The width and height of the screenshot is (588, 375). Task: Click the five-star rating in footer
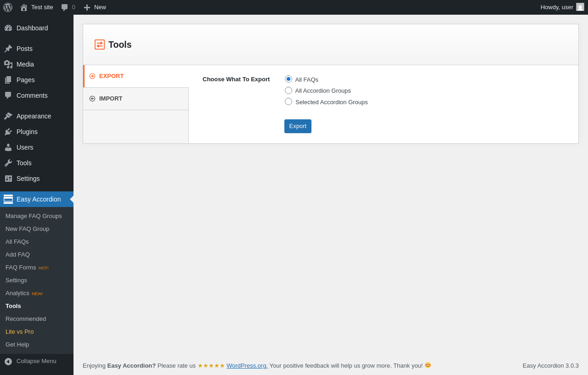tap(211, 366)
